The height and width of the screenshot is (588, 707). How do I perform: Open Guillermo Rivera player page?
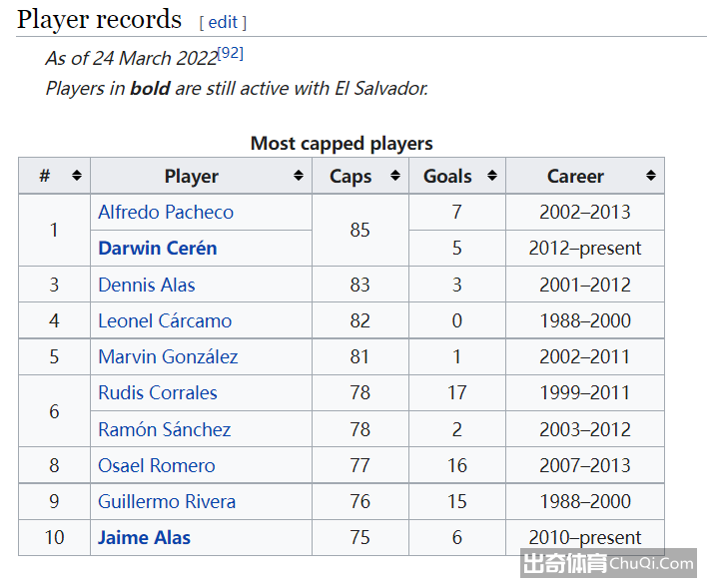click(167, 501)
